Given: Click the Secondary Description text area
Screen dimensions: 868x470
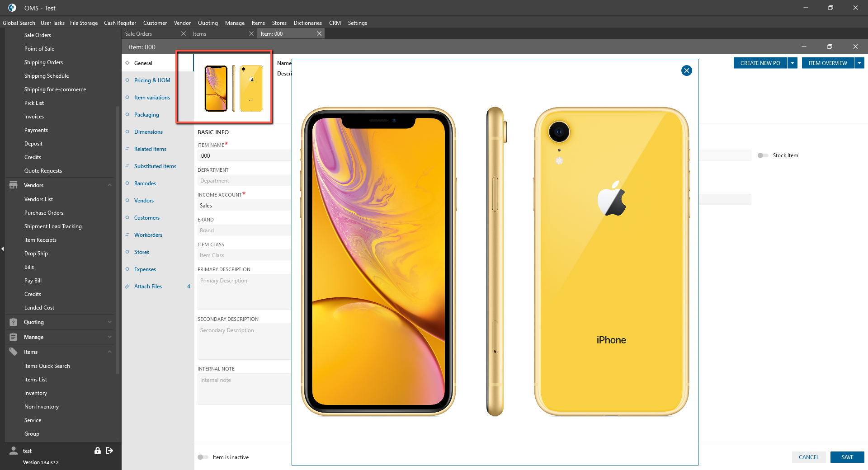Looking at the screenshot, I should [x=244, y=341].
